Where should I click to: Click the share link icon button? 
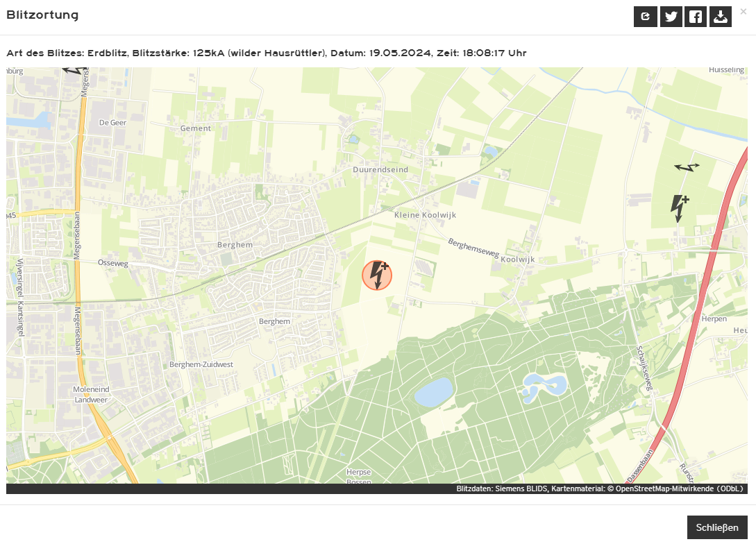tap(646, 17)
